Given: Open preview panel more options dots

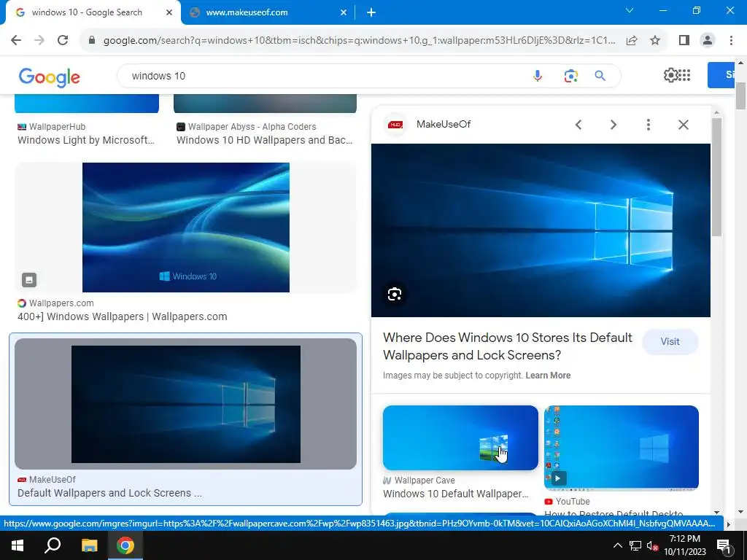Looking at the screenshot, I should click(x=648, y=125).
